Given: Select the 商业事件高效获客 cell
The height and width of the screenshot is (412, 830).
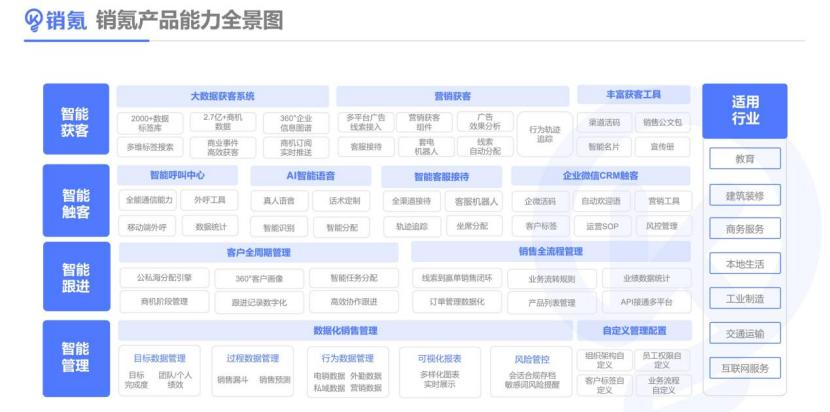Looking at the screenshot, I should coord(223,147).
